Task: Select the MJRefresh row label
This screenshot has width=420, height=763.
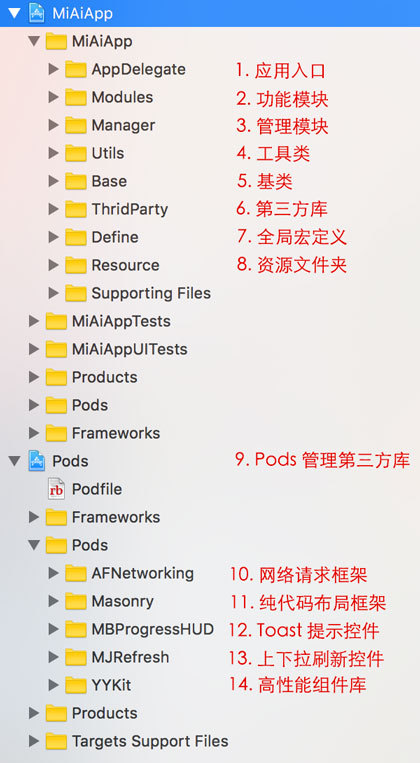Action: click(130, 657)
